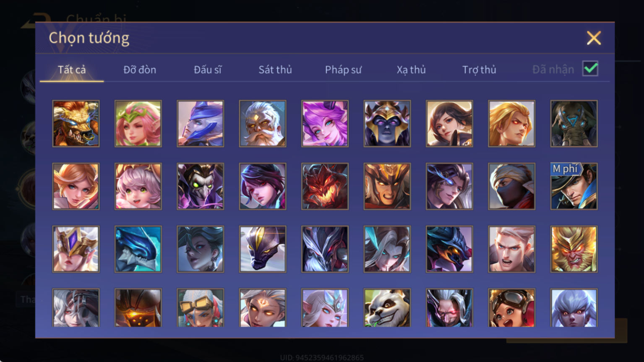Switch to the Đỡ đòn tab
The height and width of the screenshot is (362, 644).
[x=140, y=70]
